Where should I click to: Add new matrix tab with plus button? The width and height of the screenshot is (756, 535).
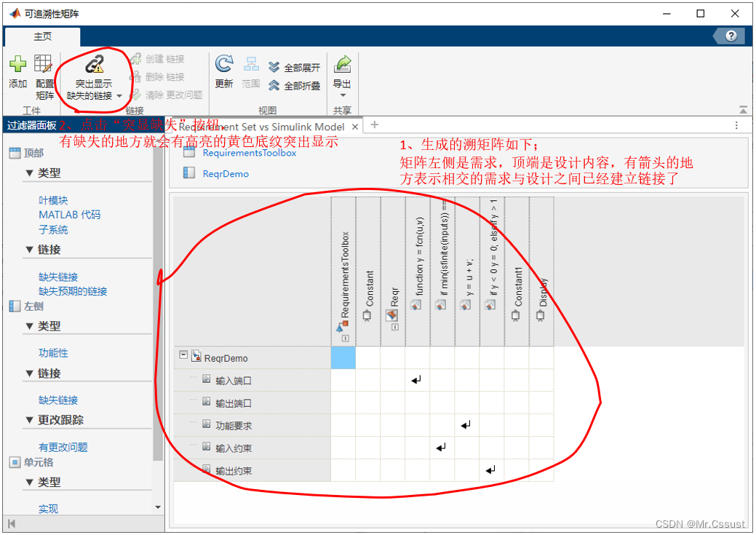point(375,125)
